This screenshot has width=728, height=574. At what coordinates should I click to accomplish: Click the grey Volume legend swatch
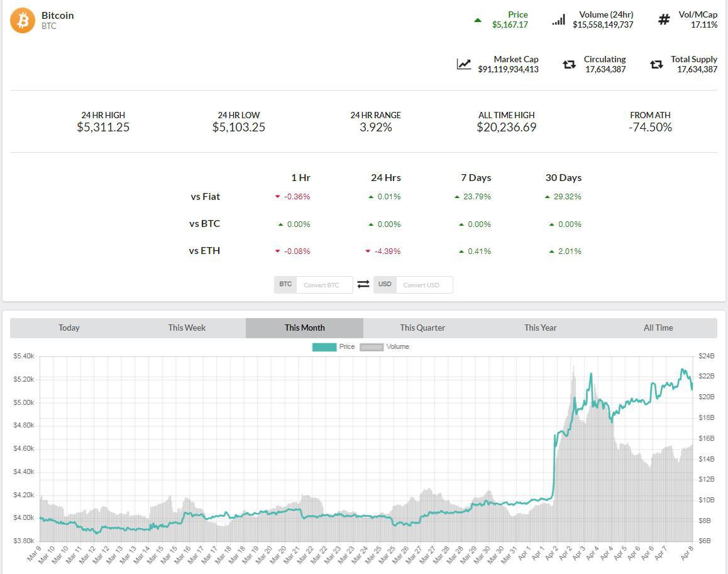point(372,347)
